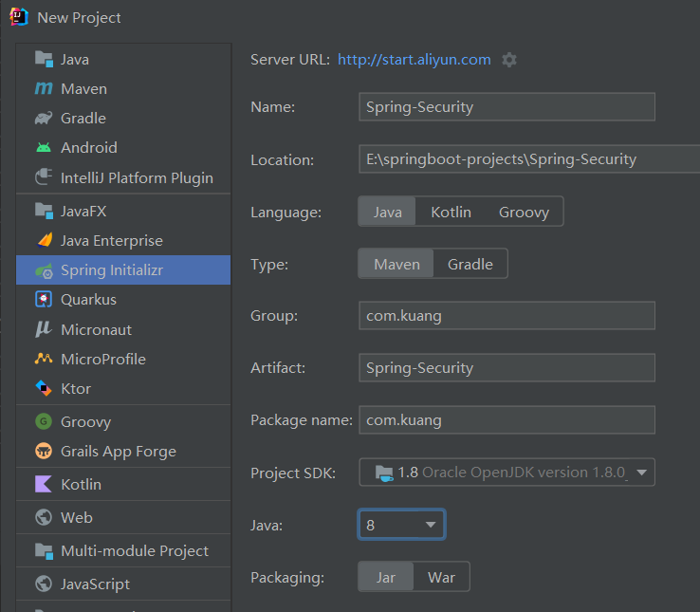Select Multi-module Project entry
The height and width of the screenshot is (612, 700).
tap(123, 550)
